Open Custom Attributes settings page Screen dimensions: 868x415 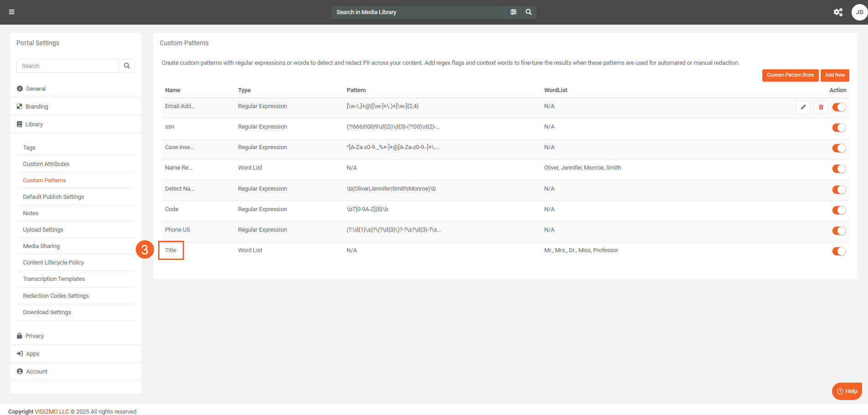coord(46,164)
